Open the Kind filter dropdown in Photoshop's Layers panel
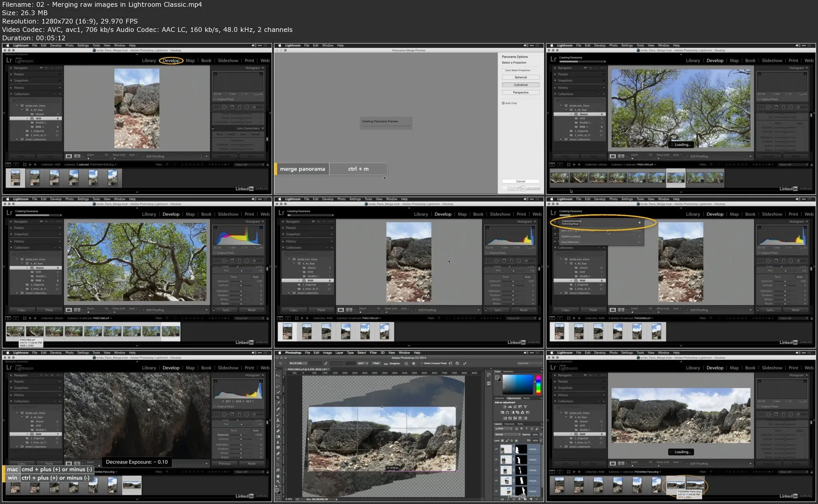Image resolution: width=818 pixels, height=504 pixels. 504,429
